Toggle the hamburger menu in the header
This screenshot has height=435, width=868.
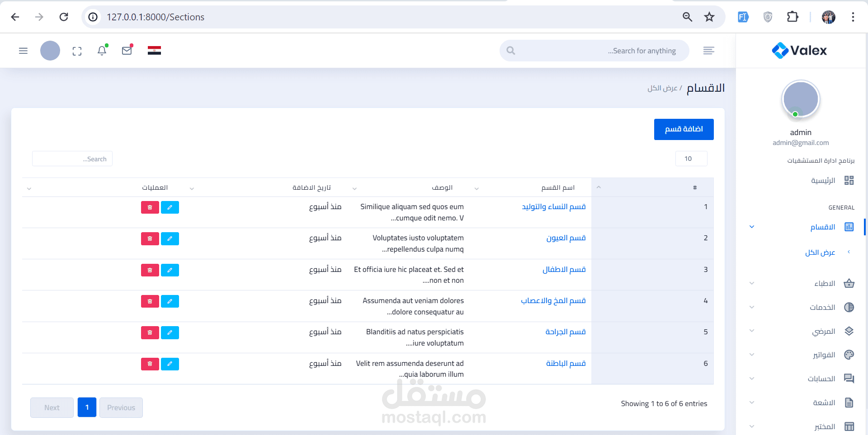click(23, 51)
